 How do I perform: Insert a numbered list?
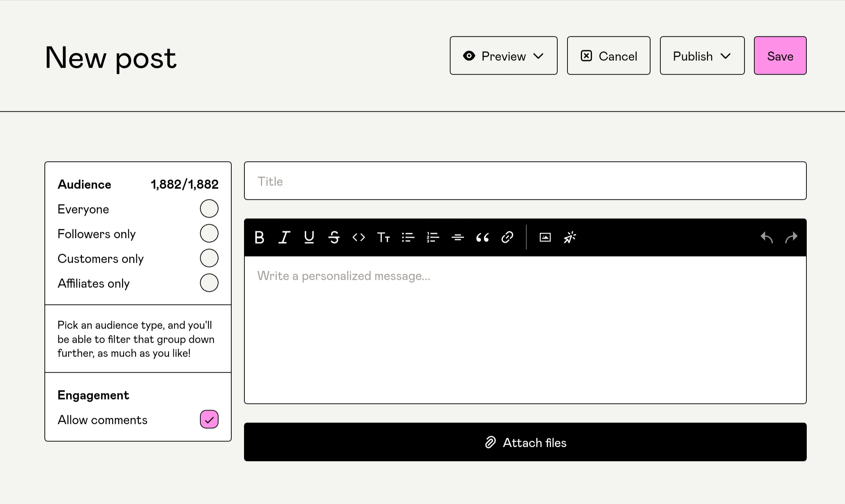pos(433,238)
